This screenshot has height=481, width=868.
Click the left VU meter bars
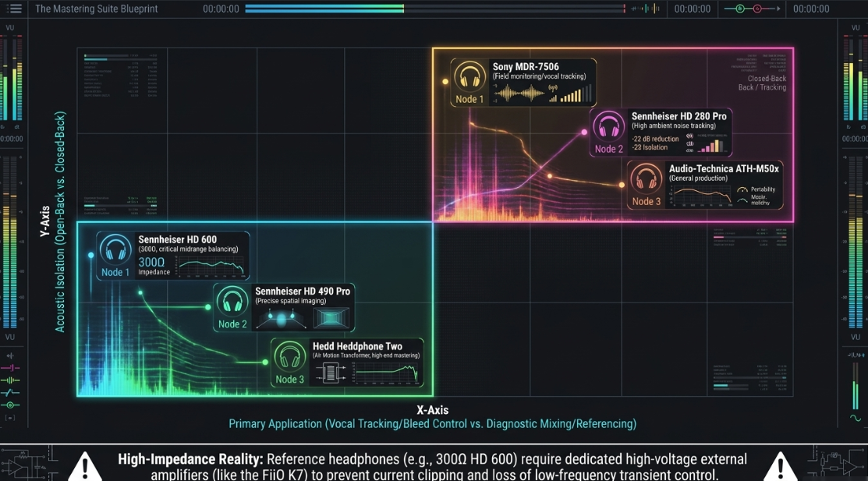pyautogui.click(x=12, y=77)
